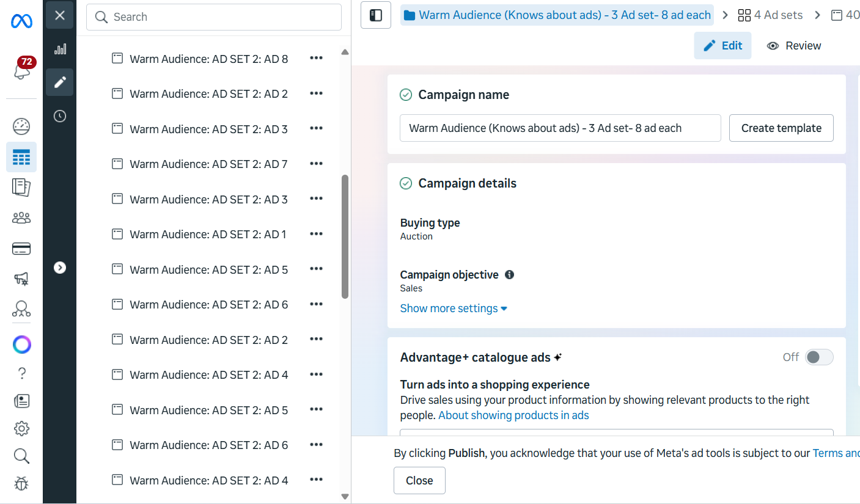Open Billing credit card icon
The height and width of the screenshot is (504, 860).
pos(21,249)
